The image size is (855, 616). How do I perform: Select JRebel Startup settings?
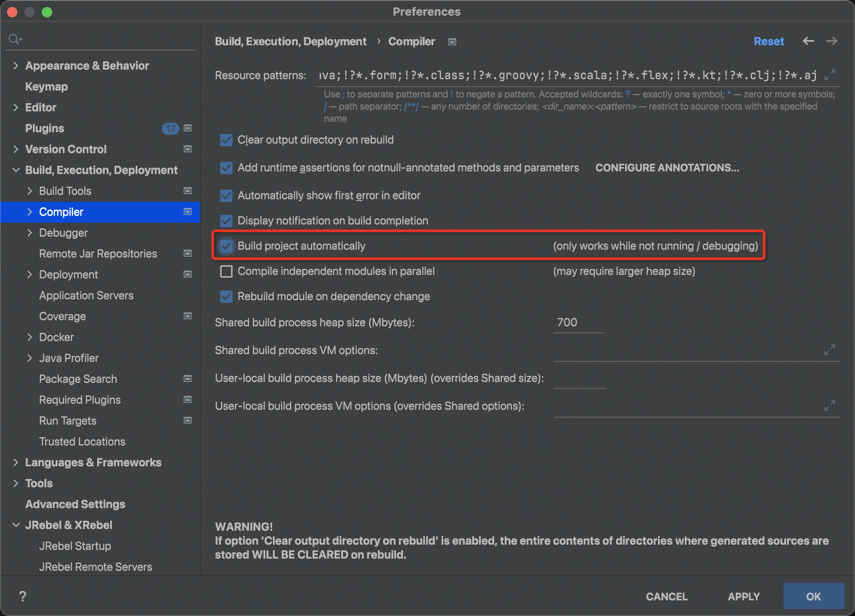(75, 546)
